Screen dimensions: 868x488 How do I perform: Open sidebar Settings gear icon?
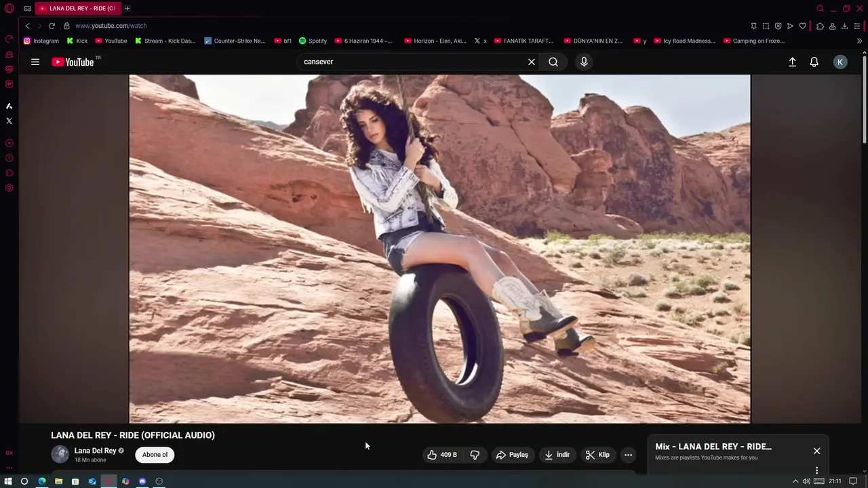(x=9, y=188)
